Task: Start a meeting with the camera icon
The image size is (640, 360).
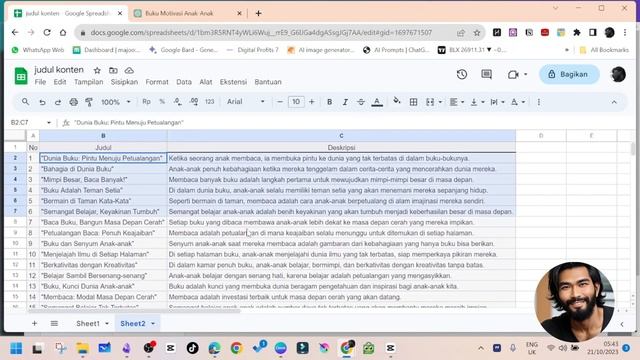Action: point(513,74)
